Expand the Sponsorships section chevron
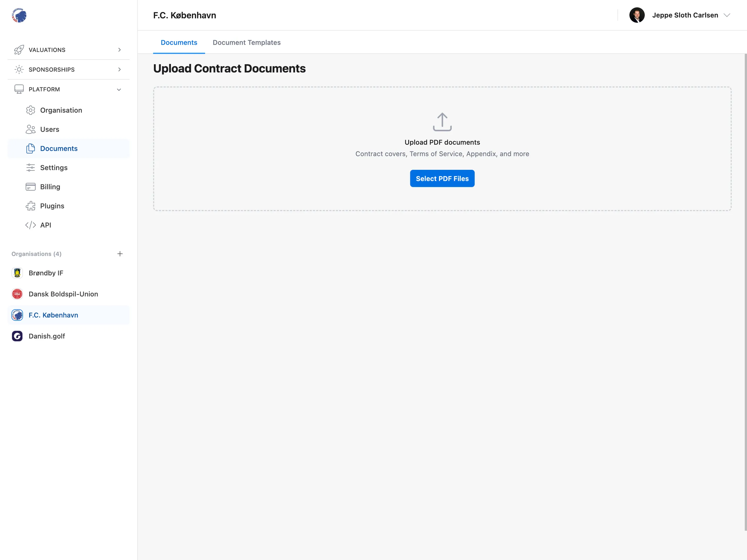The width and height of the screenshot is (747, 560). (x=119, y=69)
